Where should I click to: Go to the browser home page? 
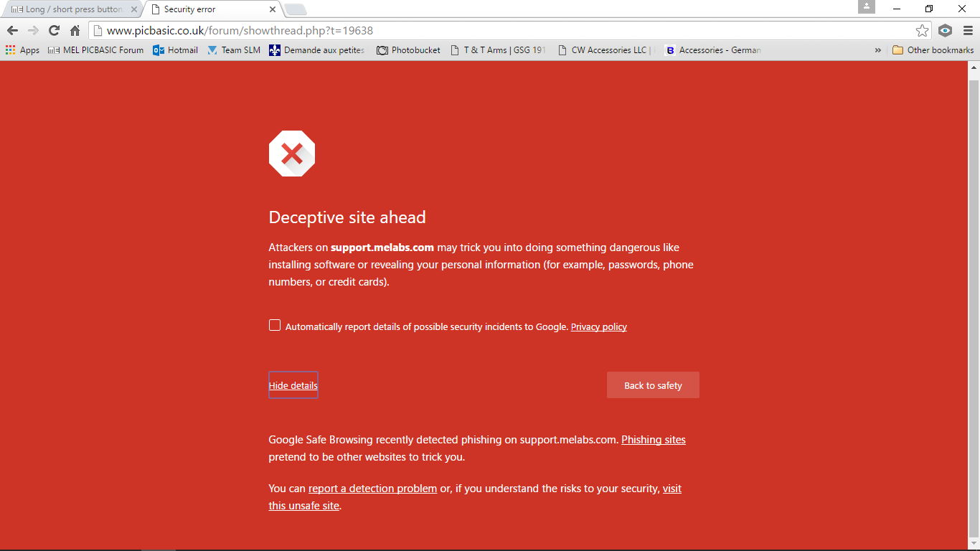tap(75, 31)
